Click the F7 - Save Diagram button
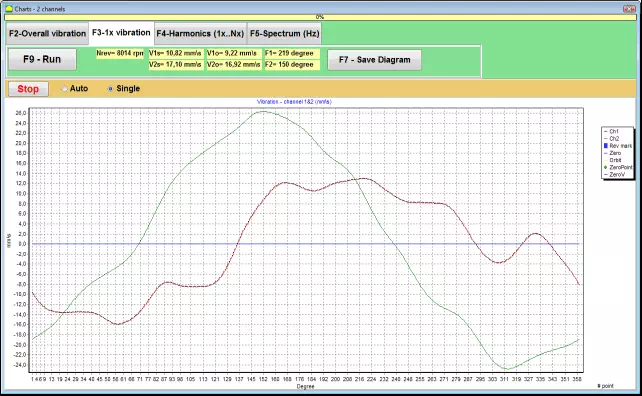642x396 pixels. pos(374,60)
